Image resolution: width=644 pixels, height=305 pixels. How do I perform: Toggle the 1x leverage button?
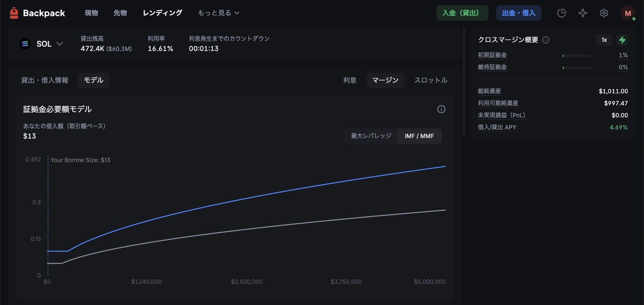click(604, 40)
